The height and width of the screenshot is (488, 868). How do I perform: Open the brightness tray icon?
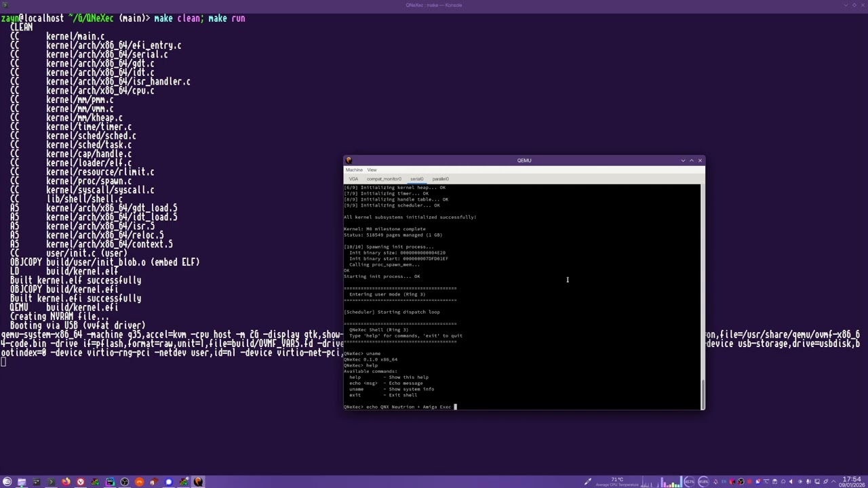[x=800, y=482]
